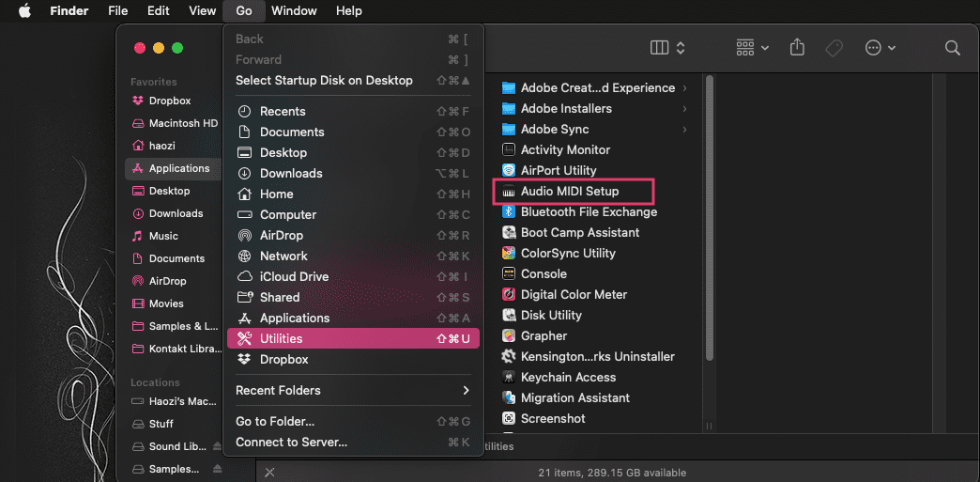Click the sidebar AirDrop icon
This screenshot has height=482, width=980.
pyautogui.click(x=138, y=281)
